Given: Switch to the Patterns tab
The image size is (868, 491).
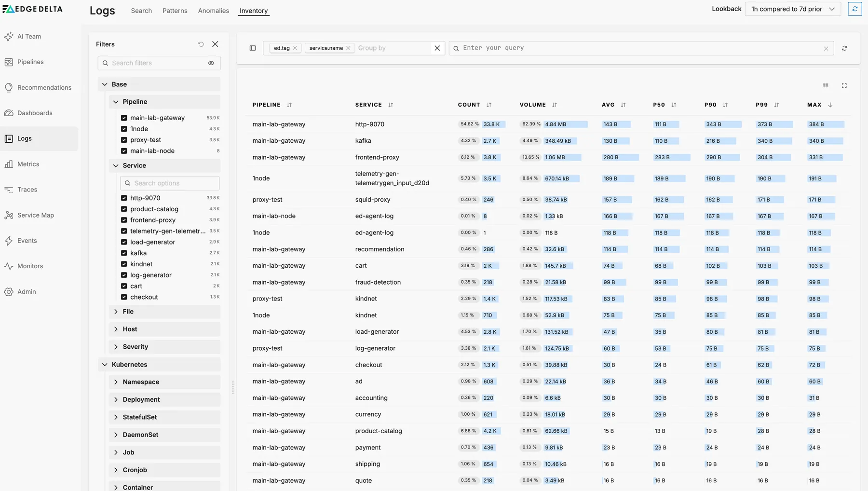Looking at the screenshot, I should click(x=175, y=11).
